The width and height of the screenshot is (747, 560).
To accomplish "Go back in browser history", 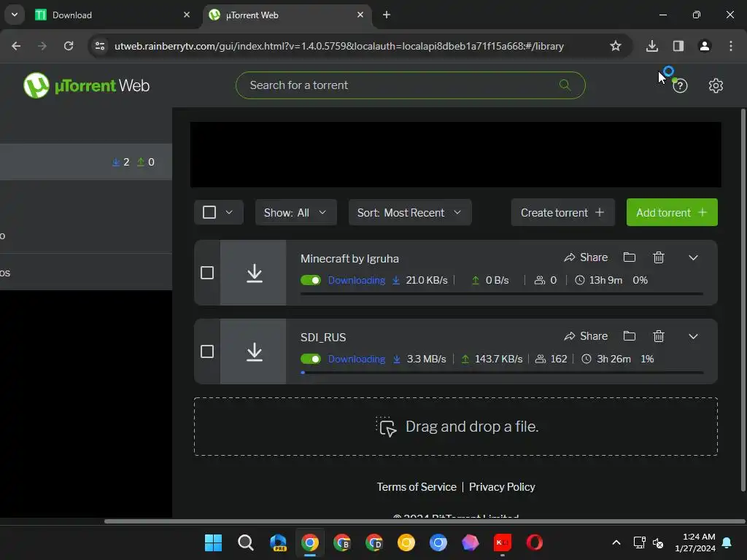I will pyautogui.click(x=16, y=46).
